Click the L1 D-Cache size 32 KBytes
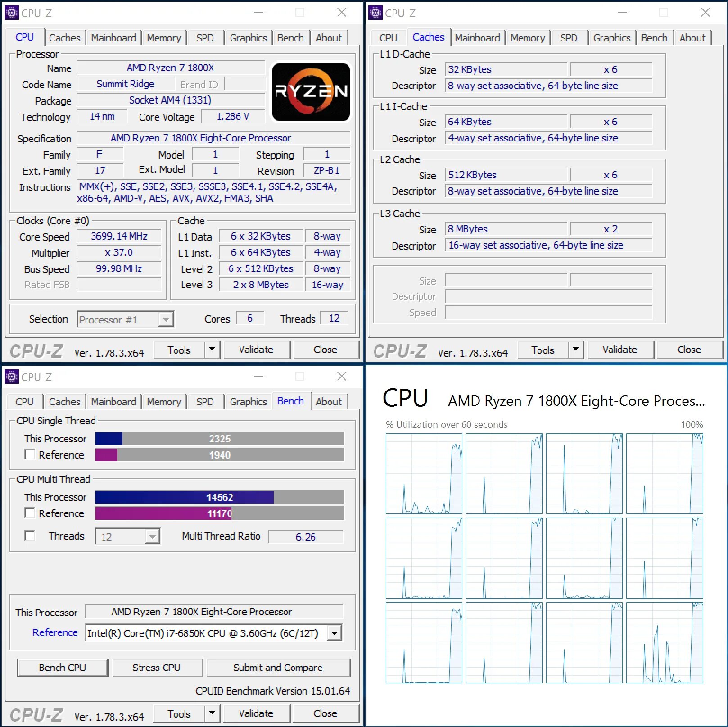 coord(506,69)
